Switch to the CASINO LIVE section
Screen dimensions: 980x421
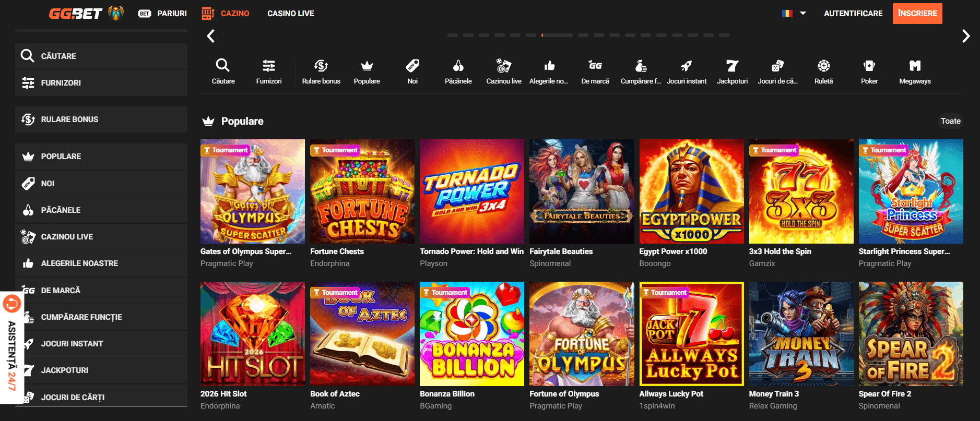[291, 14]
